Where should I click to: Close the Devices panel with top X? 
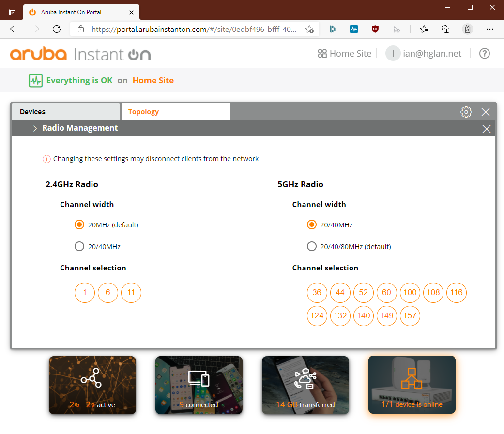[485, 112]
